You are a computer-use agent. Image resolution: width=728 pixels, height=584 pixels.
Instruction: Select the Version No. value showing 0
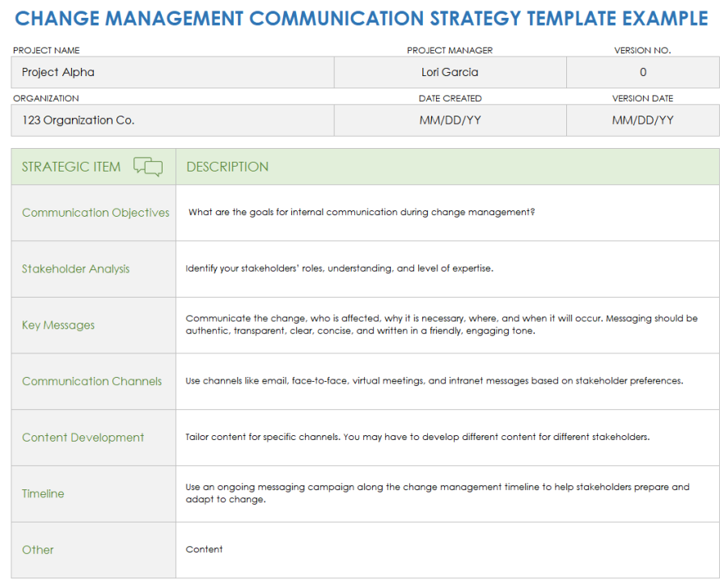point(642,72)
